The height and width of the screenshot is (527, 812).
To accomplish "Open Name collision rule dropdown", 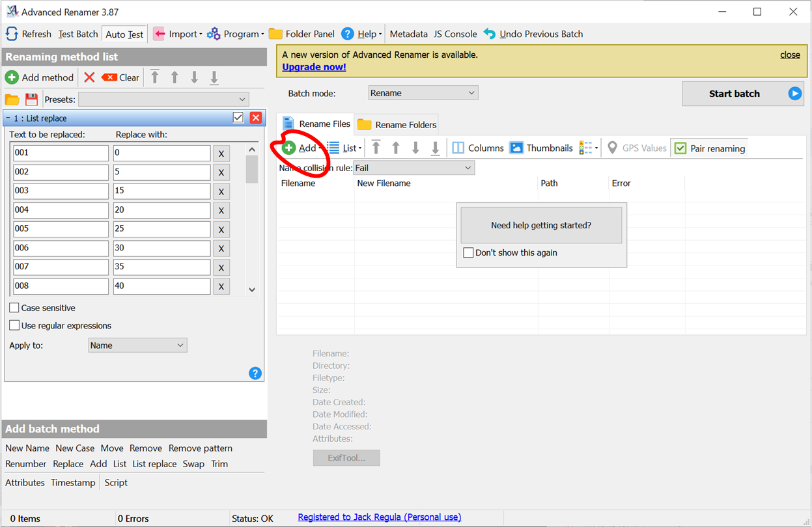I will click(414, 168).
